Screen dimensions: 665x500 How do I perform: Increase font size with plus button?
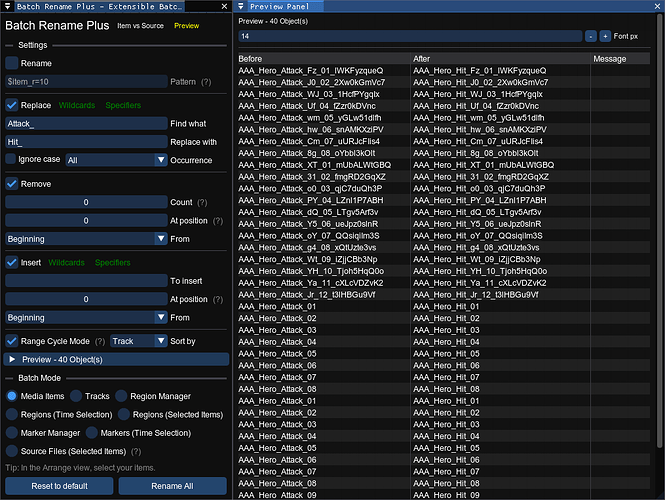(x=605, y=36)
